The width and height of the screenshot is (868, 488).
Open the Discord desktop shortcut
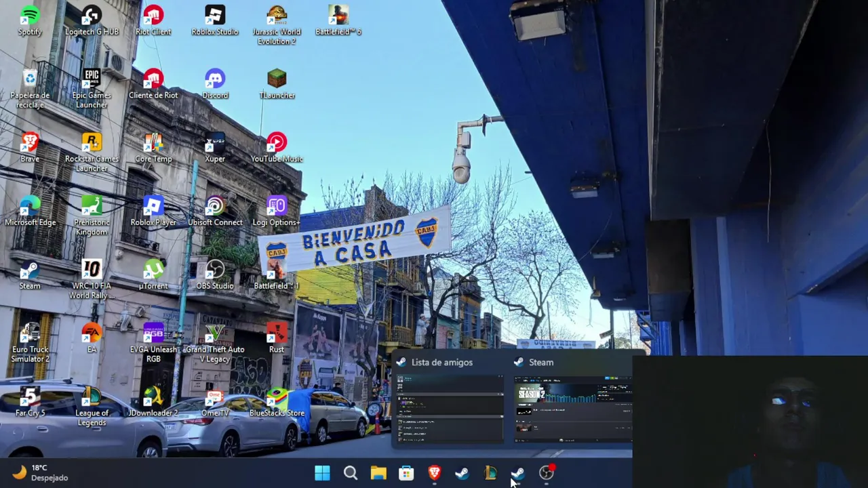click(215, 84)
